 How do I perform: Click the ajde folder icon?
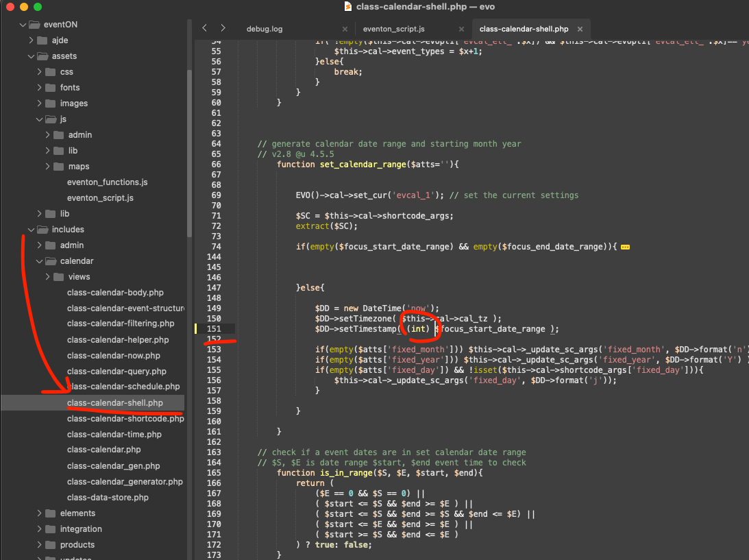42,40
